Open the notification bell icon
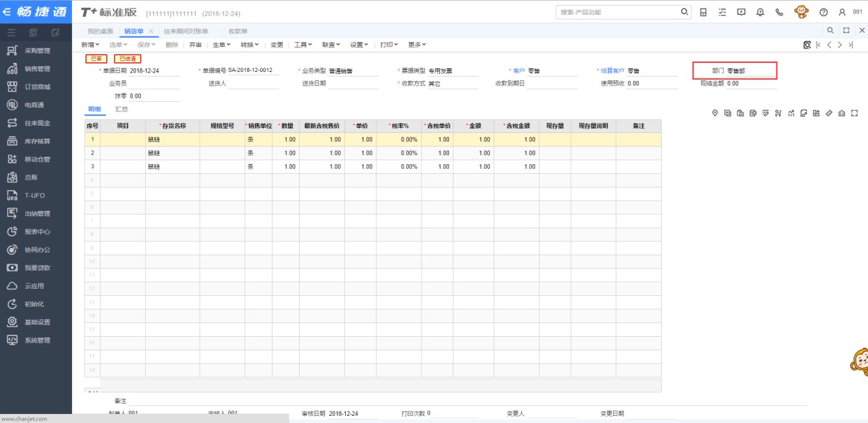Viewport: 868px width, 423px height. click(x=760, y=12)
